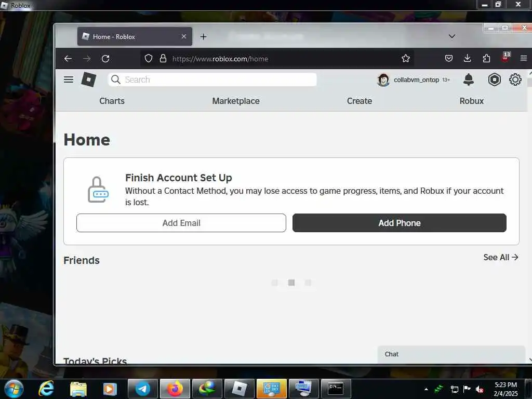Switch to Firefox in the taskbar

175,389
